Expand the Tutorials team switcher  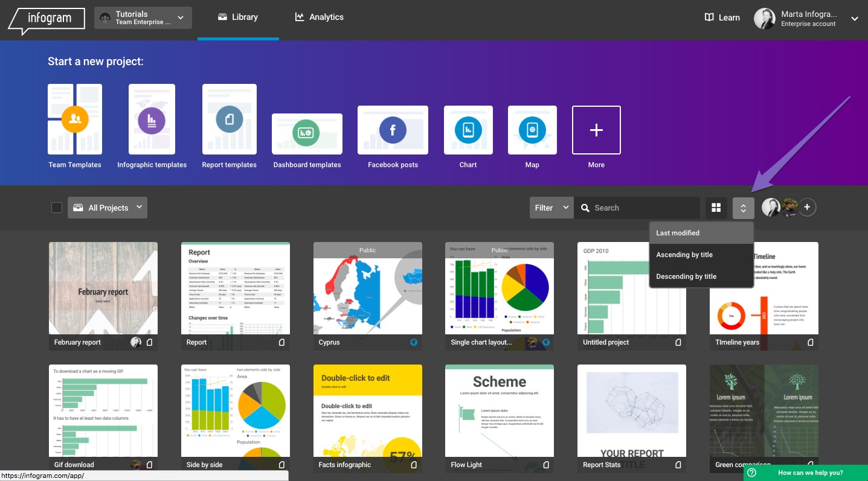coord(143,18)
